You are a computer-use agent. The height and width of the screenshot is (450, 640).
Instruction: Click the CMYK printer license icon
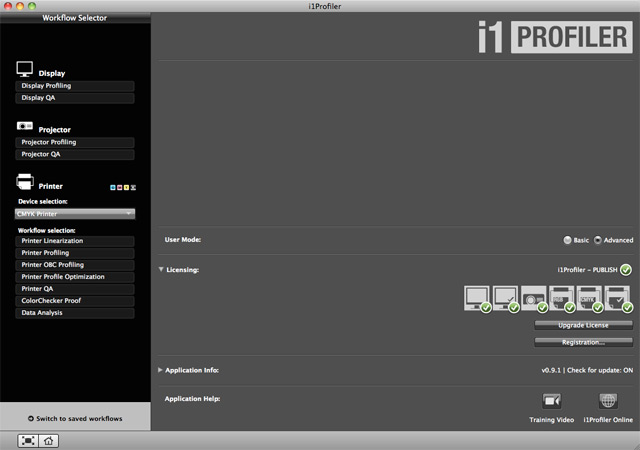[590, 299]
